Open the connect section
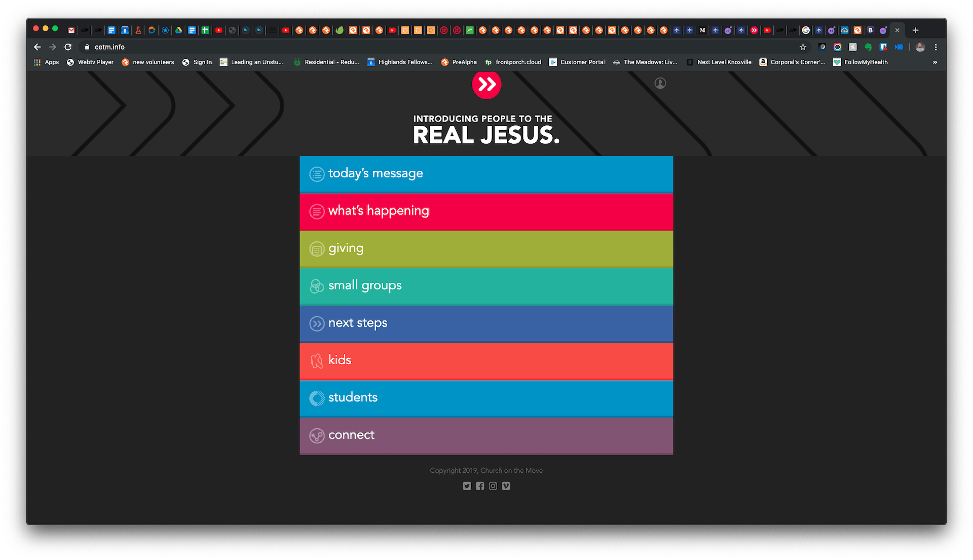The image size is (973, 560). (x=486, y=435)
